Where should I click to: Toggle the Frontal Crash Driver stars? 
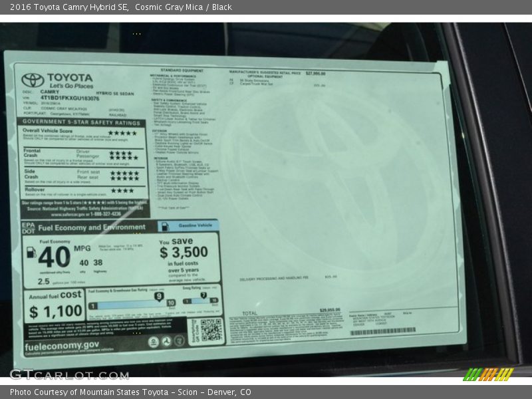(x=122, y=153)
